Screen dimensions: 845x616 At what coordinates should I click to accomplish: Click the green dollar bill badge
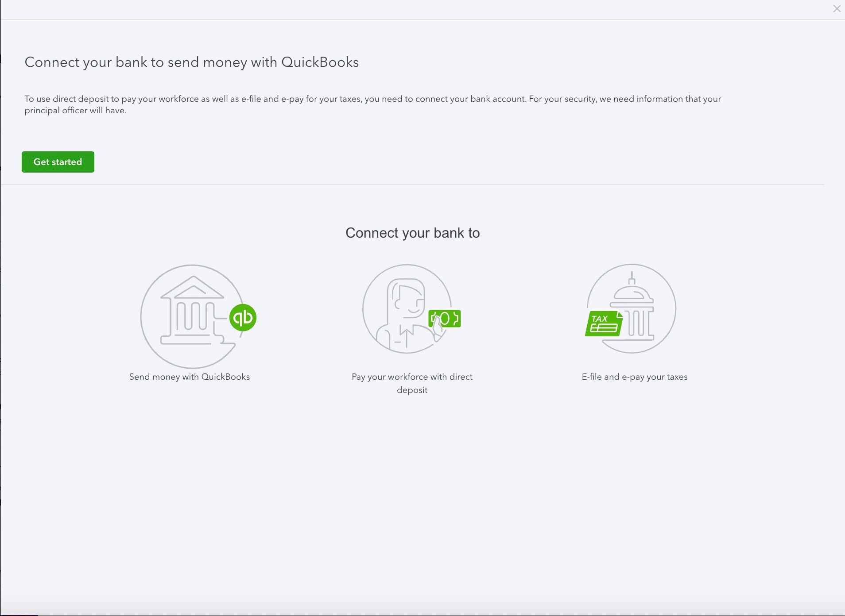445,318
